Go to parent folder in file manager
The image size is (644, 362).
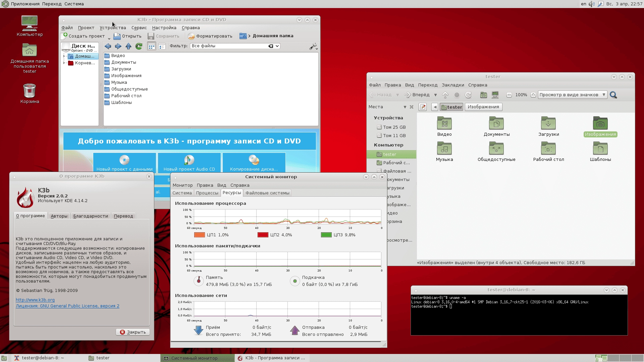(x=445, y=95)
